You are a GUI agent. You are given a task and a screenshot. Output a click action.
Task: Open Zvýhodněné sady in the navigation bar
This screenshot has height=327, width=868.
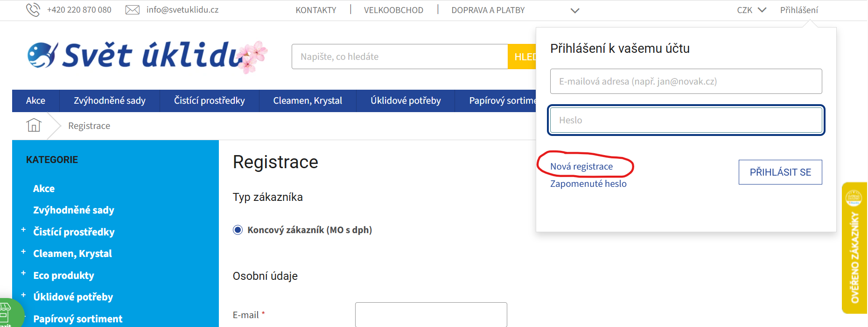pos(110,100)
